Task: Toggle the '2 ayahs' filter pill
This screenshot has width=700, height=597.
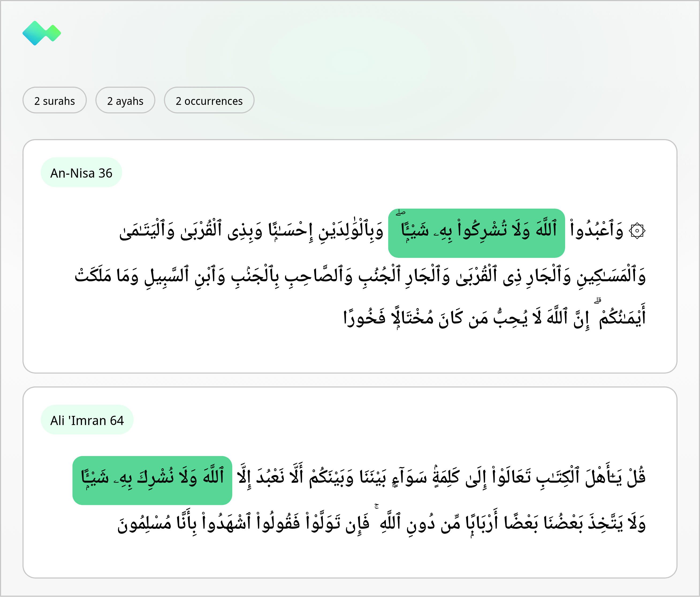Action: [125, 100]
